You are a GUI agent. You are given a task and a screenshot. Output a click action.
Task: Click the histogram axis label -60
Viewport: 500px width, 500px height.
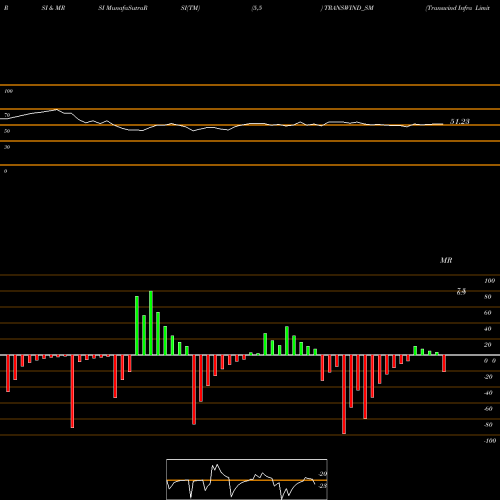pos(488,409)
